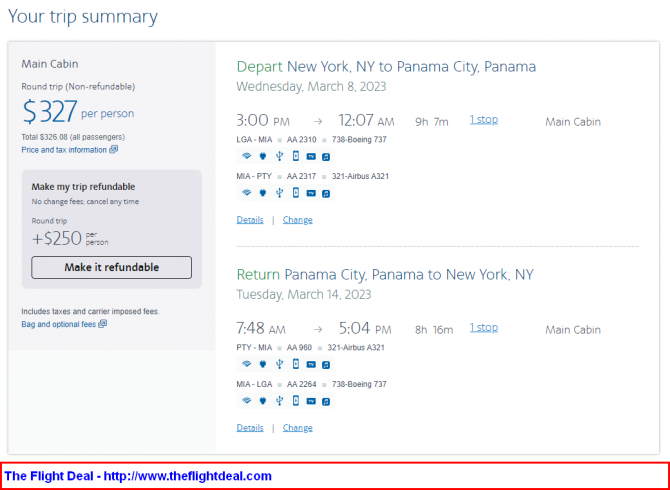
Task: Select the 'Tuesday, March 14, 2023' date text
Action: pyautogui.click(x=304, y=294)
